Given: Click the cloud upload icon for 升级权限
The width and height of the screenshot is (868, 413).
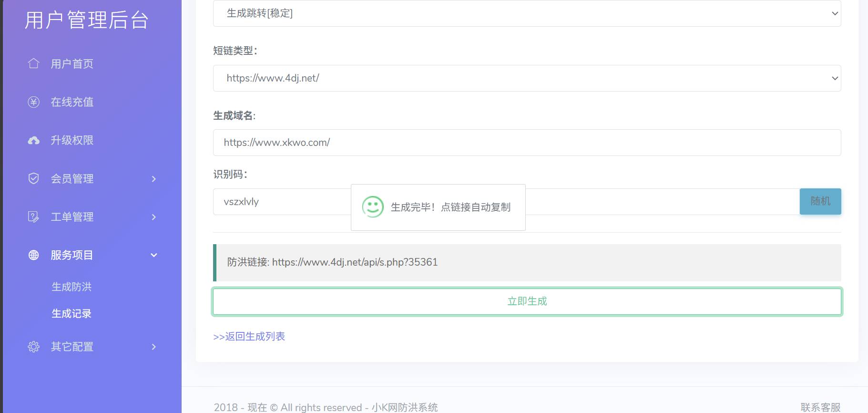Looking at the screenshot, I should (x=33, y=140).
